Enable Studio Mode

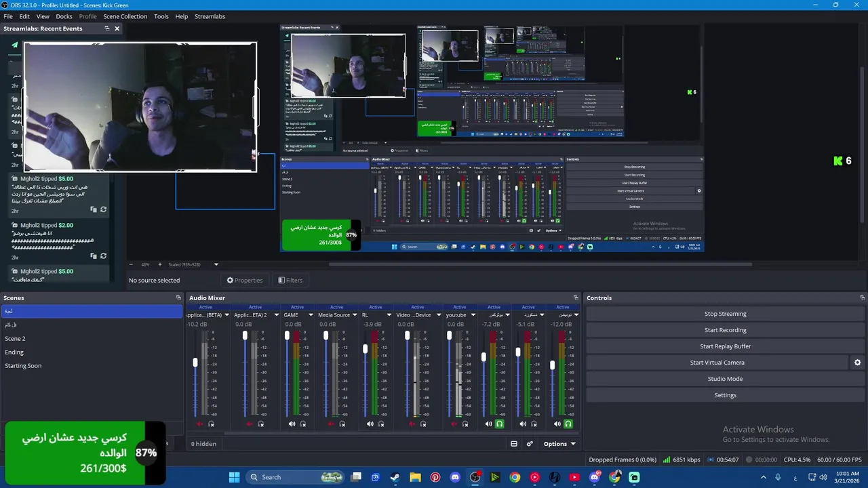[725, 379]
